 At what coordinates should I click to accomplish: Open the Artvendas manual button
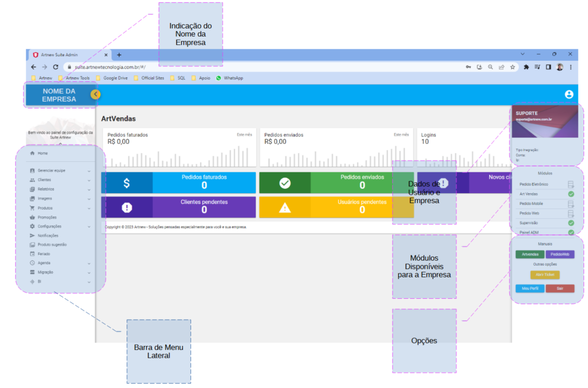tap(530, 254)
